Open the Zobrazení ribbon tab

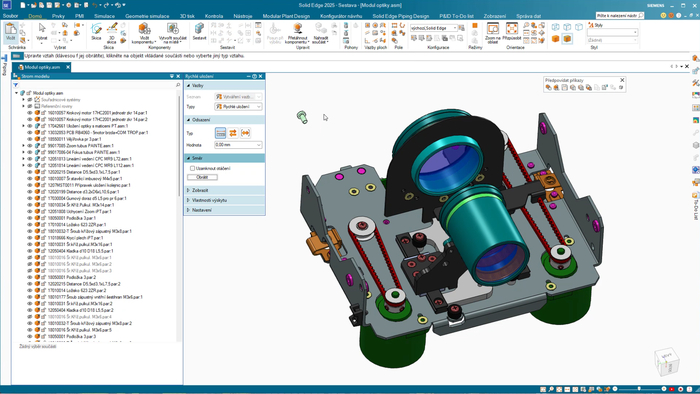click(495, 16)
